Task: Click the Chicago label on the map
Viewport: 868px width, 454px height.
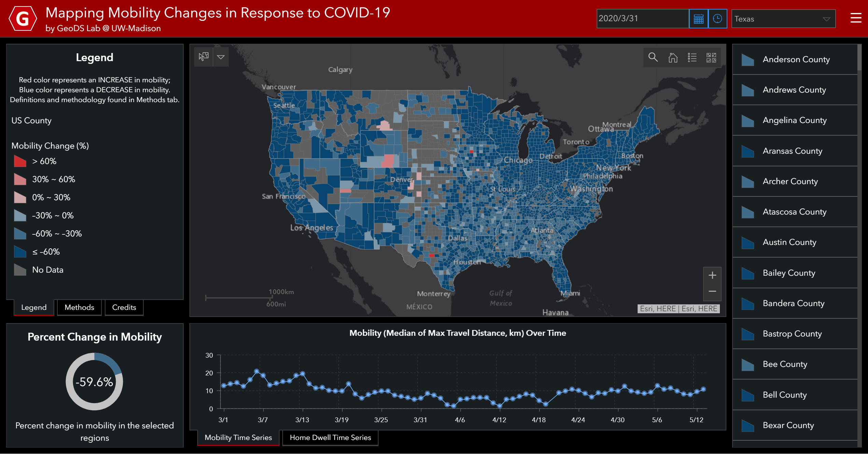Action: pyautogui.click(x=518, y=160)
